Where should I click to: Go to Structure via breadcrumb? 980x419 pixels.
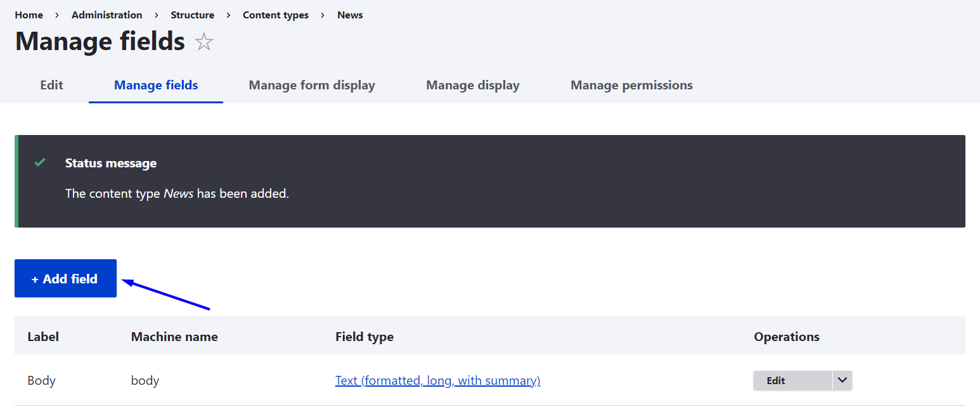[192, 15]
